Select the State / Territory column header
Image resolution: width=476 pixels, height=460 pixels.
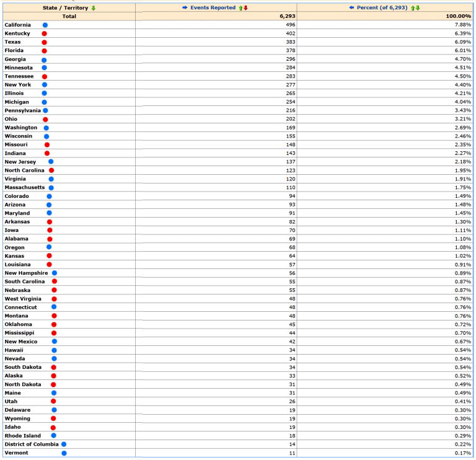click(x=65, y=8)
